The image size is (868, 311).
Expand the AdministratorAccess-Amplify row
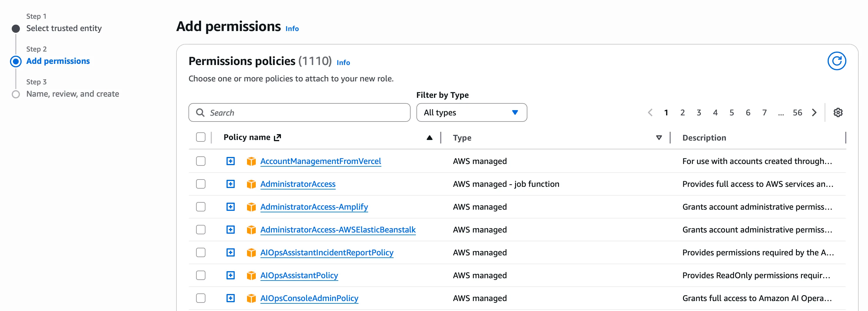231,207
